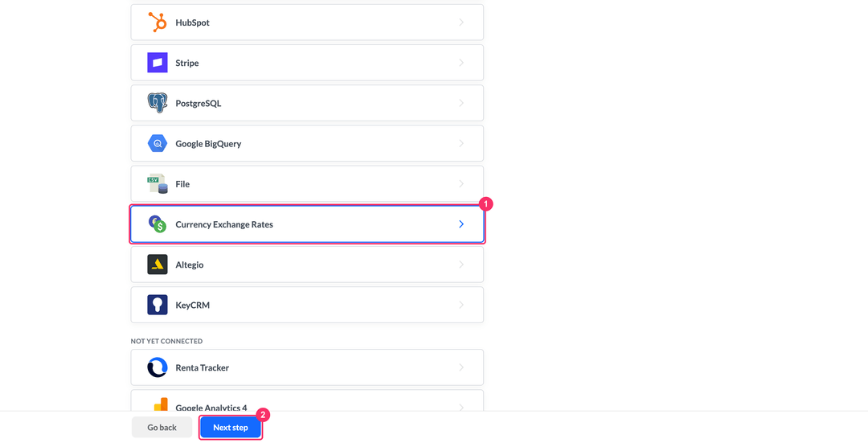The image size is (868, 443).
Task: Select the Renta Tracker label text
Action: 202,367
